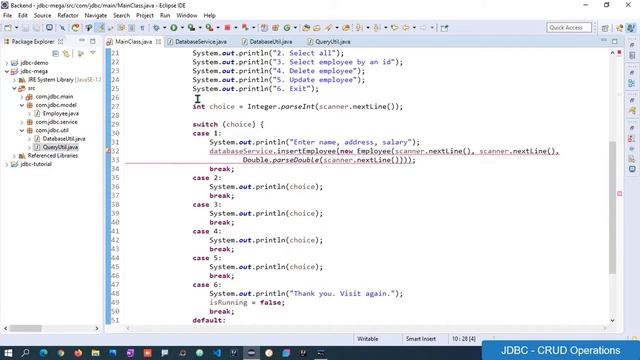Expand the com.jdbc.service package
The image size is (640, 360).
tap(22, 122)
